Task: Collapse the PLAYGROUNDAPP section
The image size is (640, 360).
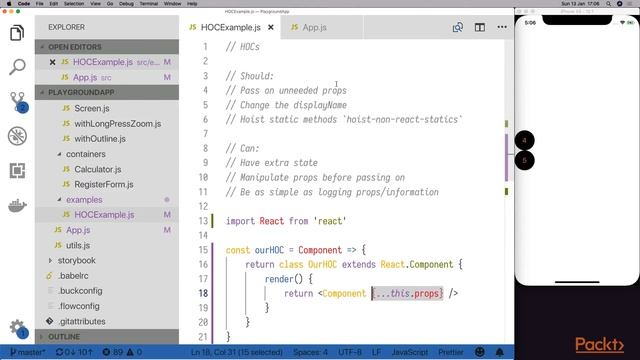Action: click(107, 92)
